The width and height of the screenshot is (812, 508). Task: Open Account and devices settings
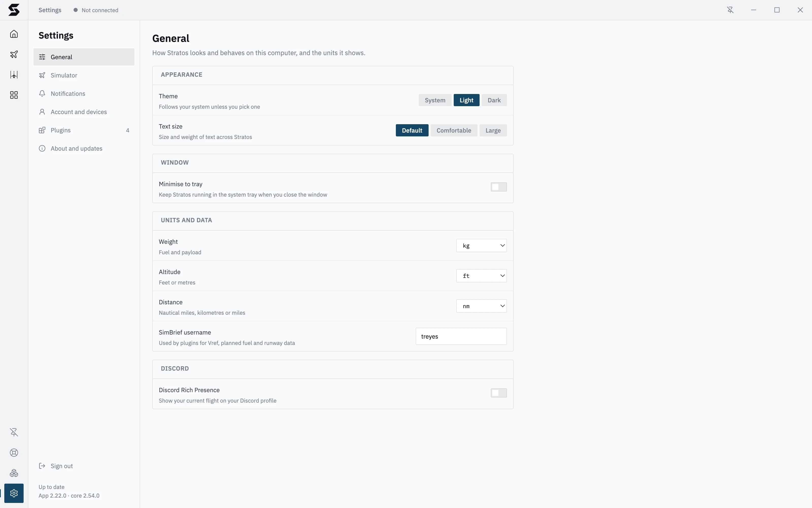click(x=84, y=112)
